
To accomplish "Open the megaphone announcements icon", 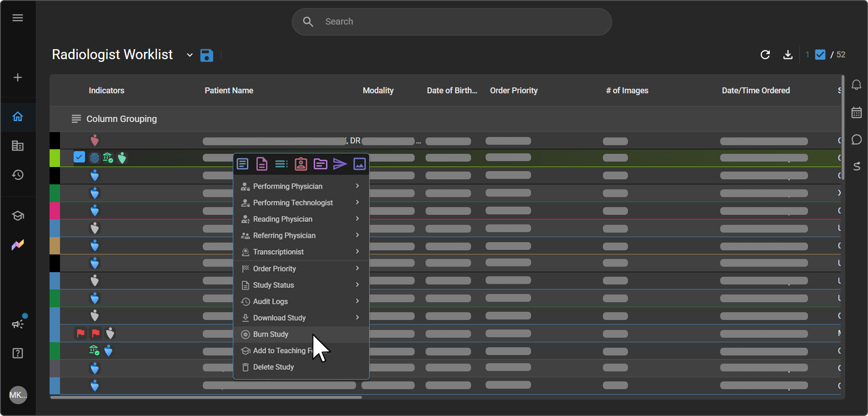I will 18,324.
